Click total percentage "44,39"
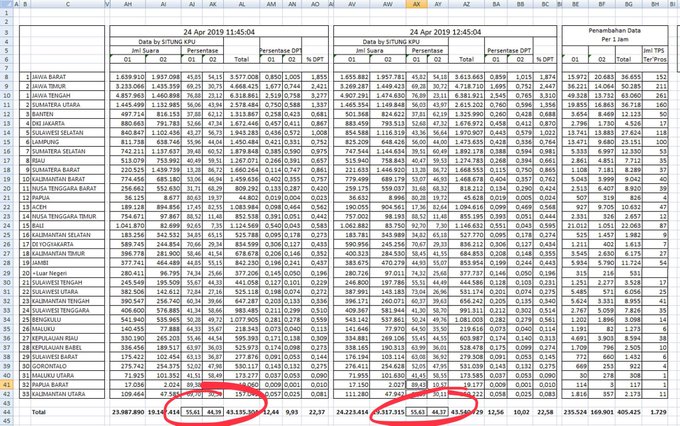 (x=213, y=412)
